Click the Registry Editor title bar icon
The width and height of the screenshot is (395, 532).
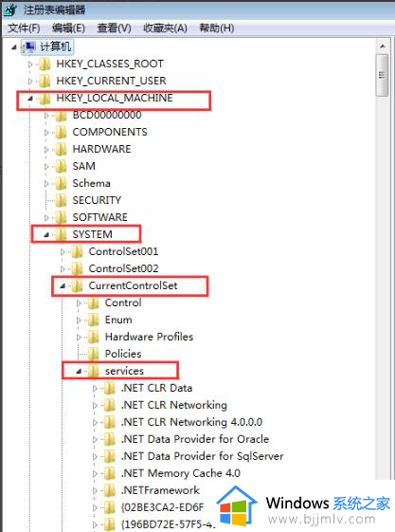click(10, 10)
